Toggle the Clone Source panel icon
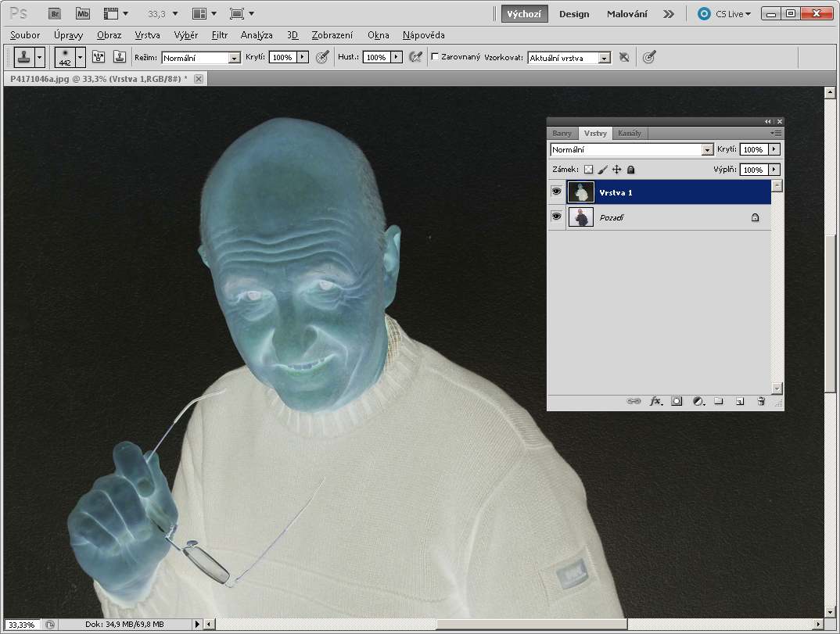Viewport: 840px width, 634px height. point(120,57)
